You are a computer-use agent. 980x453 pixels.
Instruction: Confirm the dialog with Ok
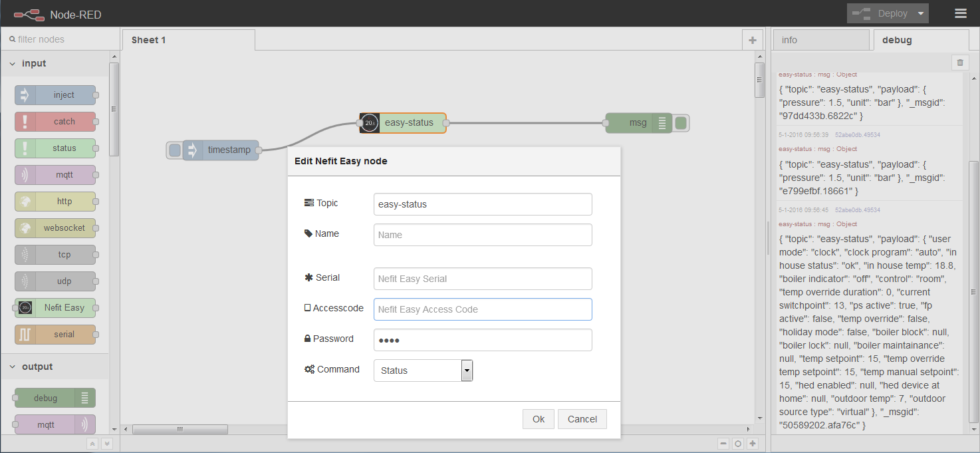[x=539, y=419]
